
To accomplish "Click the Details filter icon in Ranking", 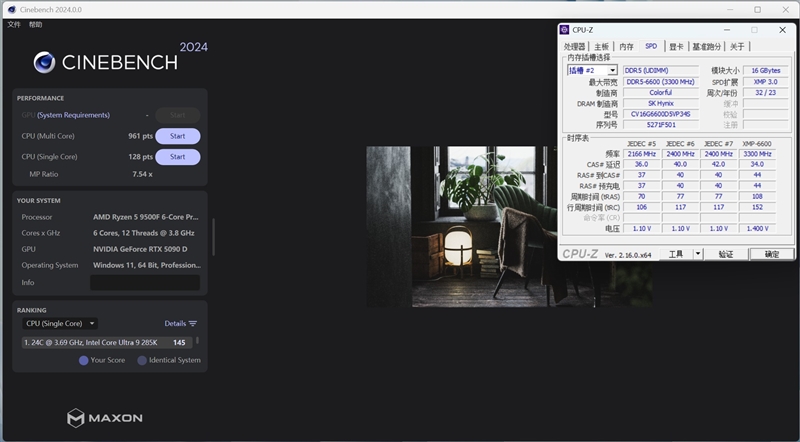I will [193, 324].
